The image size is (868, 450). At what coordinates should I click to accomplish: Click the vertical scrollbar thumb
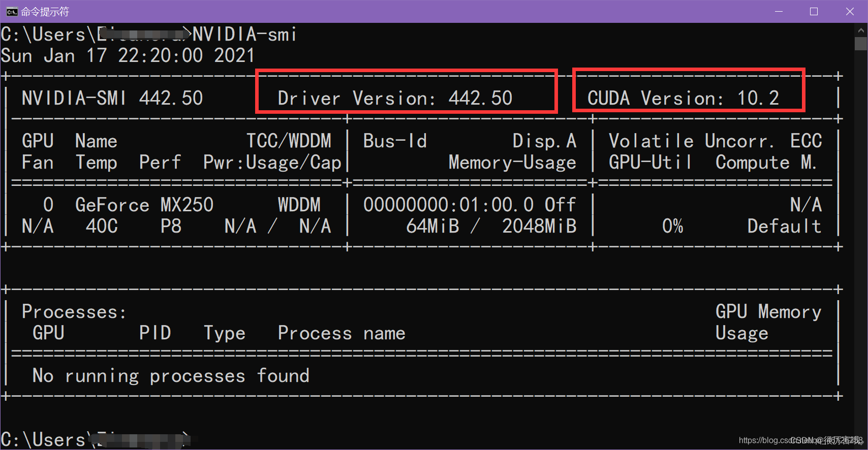860,44
